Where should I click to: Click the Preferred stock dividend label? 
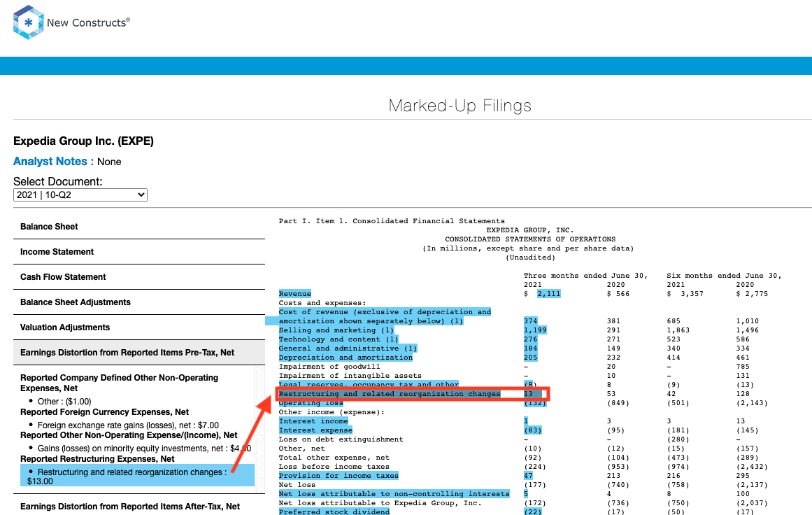(334, 512)
